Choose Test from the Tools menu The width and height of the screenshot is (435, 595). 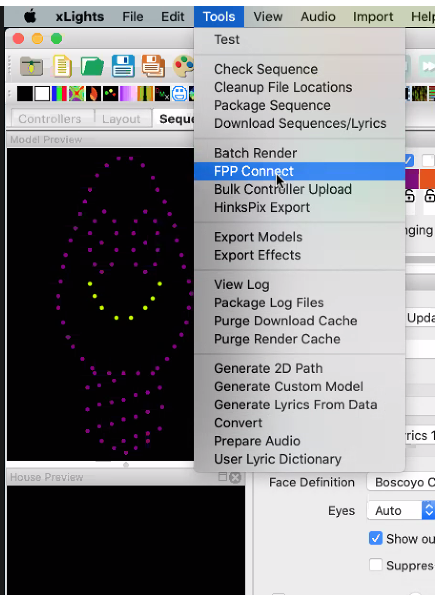pyautogui.click(x=299, y=39)
